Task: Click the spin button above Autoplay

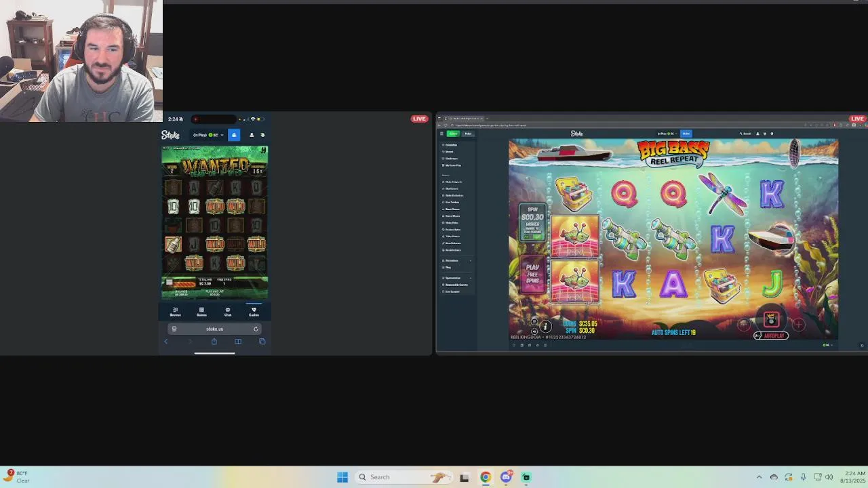Action: (772, 319)
